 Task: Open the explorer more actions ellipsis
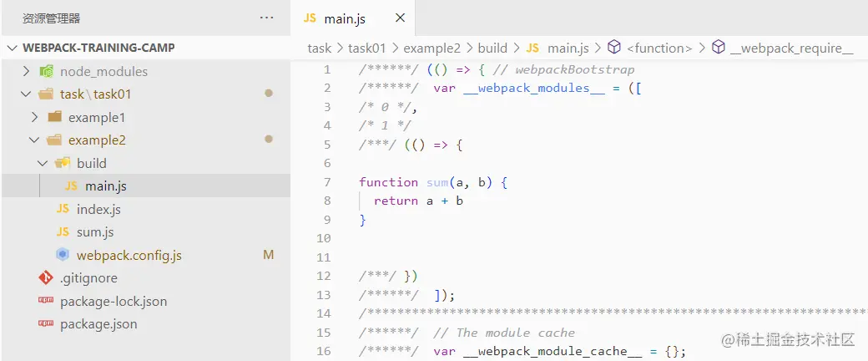267,18
